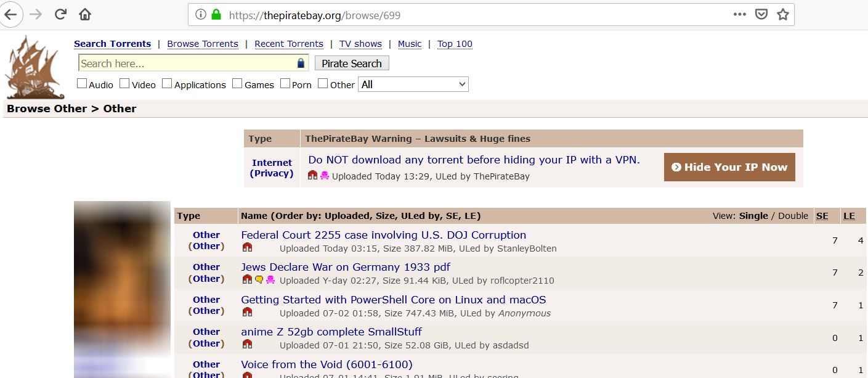Bookmark this page with the star icon
The width and height of the screenshot is (868, 378).
[783, 14]
